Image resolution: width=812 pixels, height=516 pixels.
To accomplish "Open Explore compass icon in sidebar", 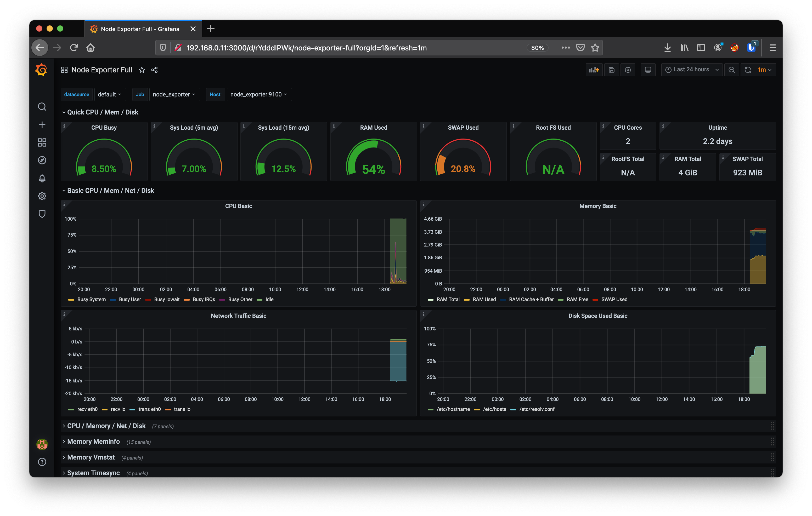I will 42,160.
